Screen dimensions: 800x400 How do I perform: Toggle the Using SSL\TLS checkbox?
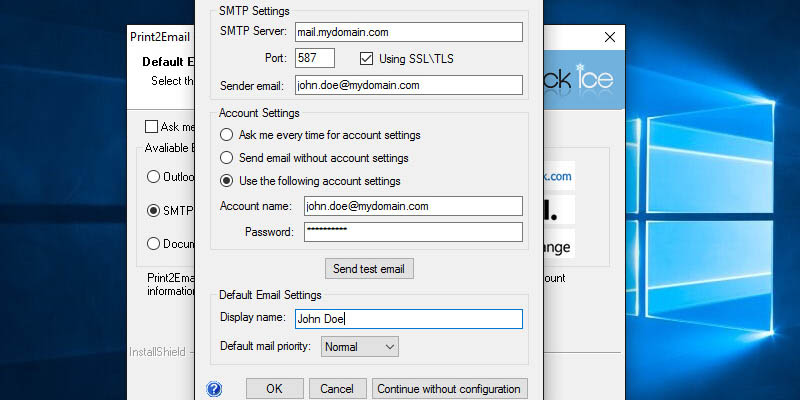point(366,58)
